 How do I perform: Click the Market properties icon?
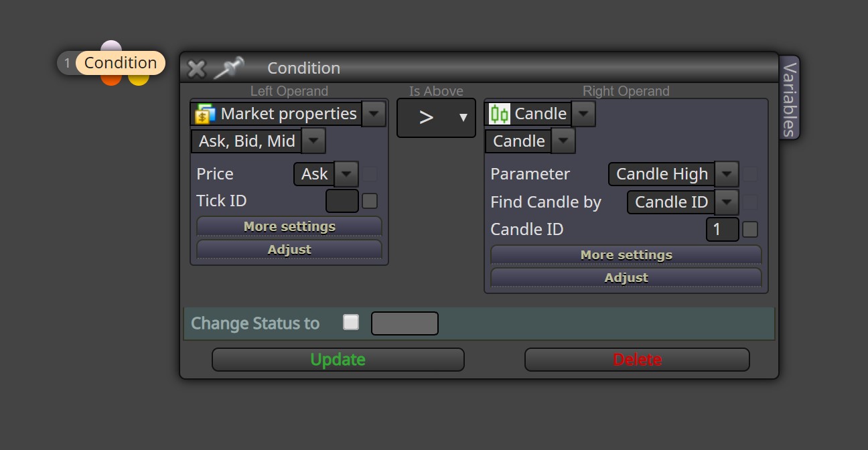tap(204, 114)
